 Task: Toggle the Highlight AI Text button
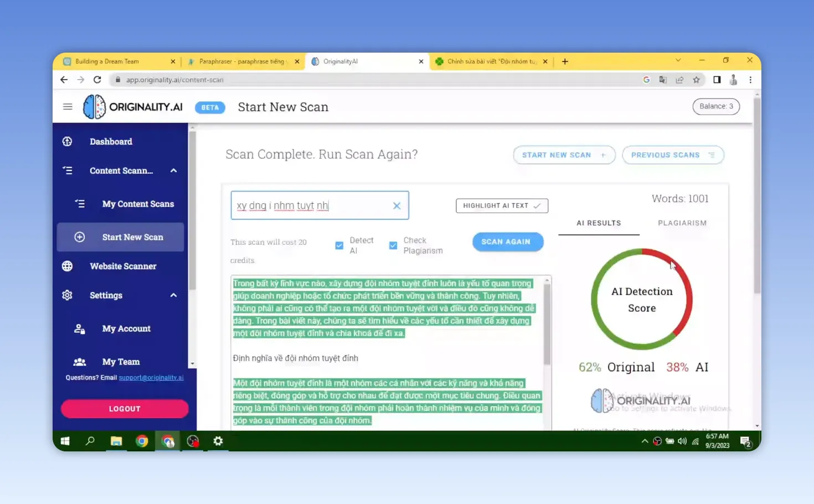(502, 205)
